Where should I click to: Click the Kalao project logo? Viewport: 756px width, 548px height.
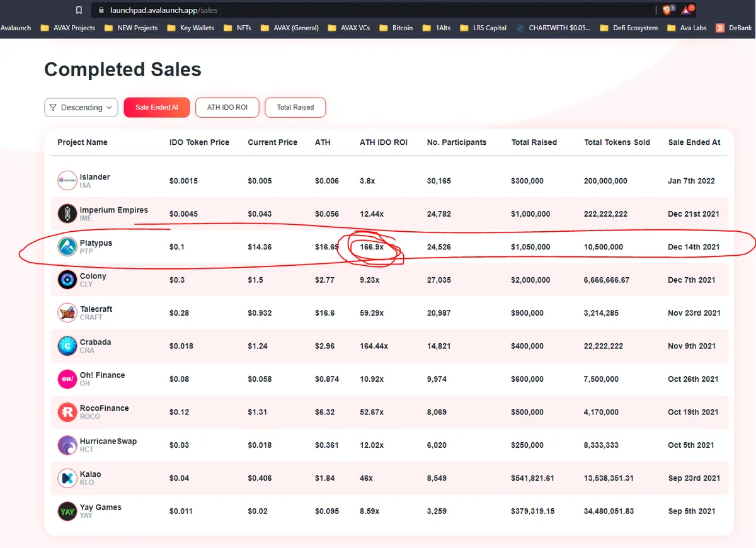pos(67,478)
